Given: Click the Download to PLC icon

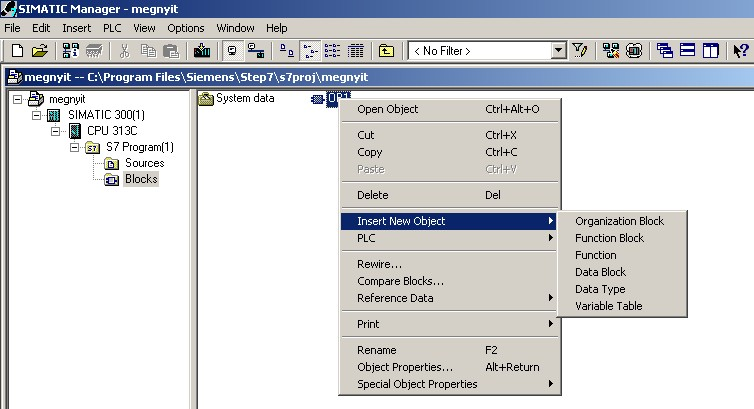Looking at the screenshot, I should pos(202,50).
